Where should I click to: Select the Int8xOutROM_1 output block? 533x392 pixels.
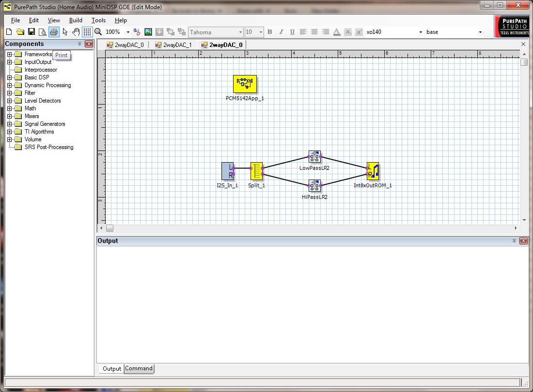click(x=373, y=171)
